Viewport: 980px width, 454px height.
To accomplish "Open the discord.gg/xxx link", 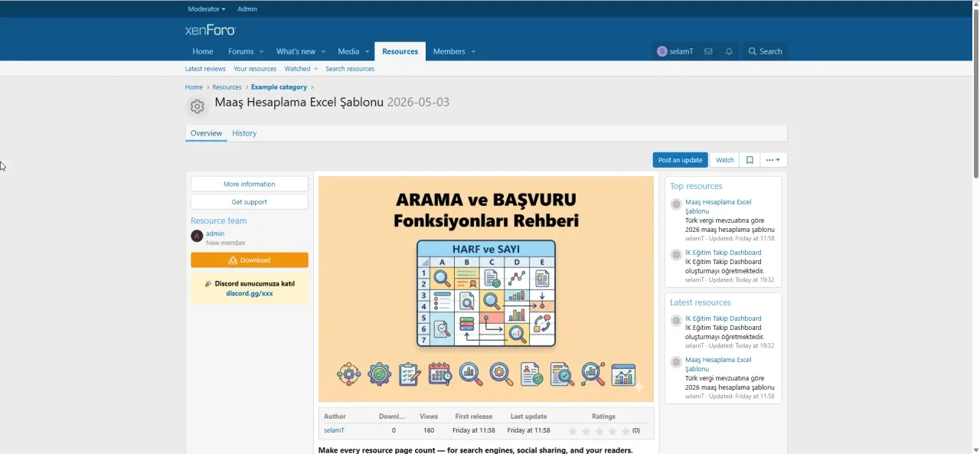I will 250,293.
